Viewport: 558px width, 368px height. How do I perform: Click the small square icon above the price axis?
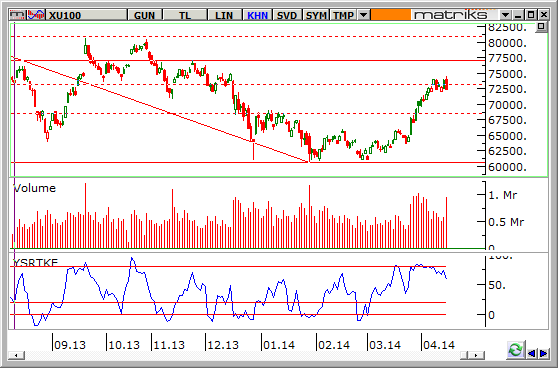(x=541, y=27)
